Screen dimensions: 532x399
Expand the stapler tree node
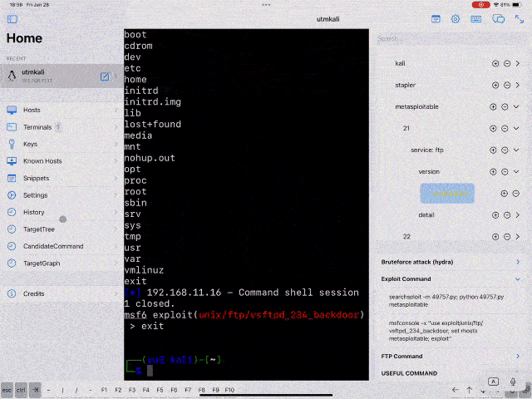[x=518, y=85]
